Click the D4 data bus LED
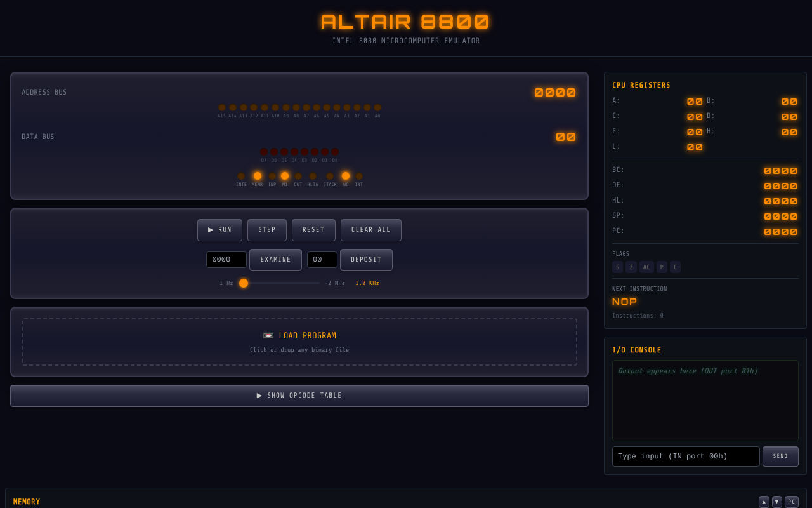Viewport: 812px width, 508px height. 294,152
